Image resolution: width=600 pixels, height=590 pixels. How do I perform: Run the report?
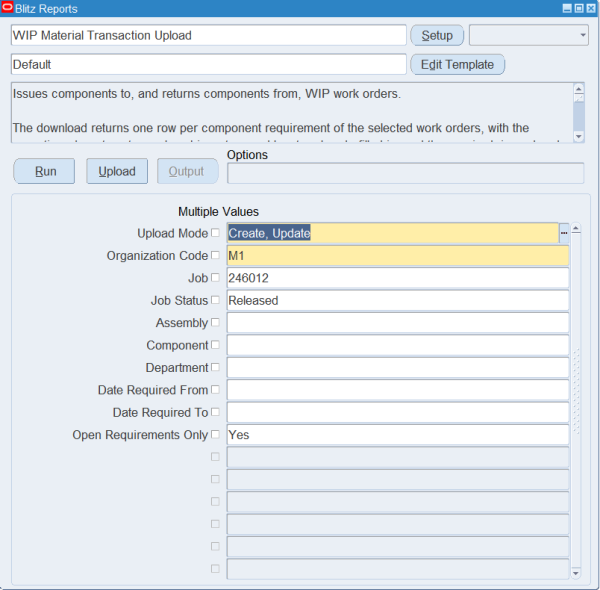pos(44,171)
